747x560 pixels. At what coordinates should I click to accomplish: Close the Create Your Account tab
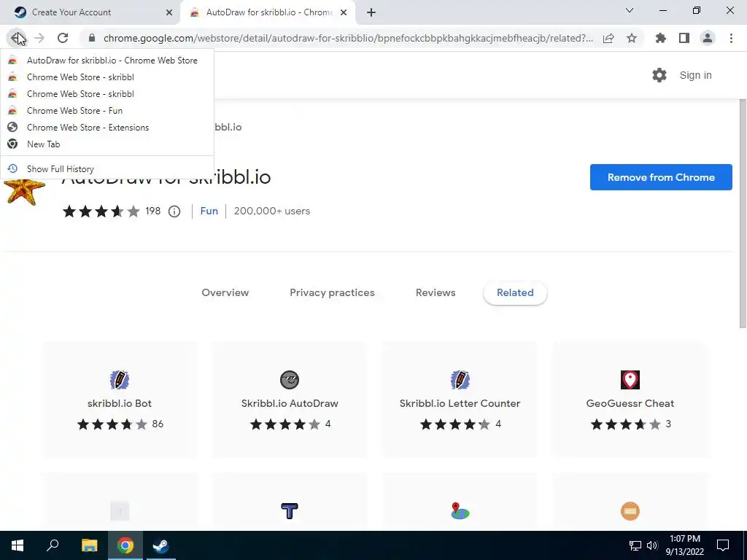click(169, 13)
